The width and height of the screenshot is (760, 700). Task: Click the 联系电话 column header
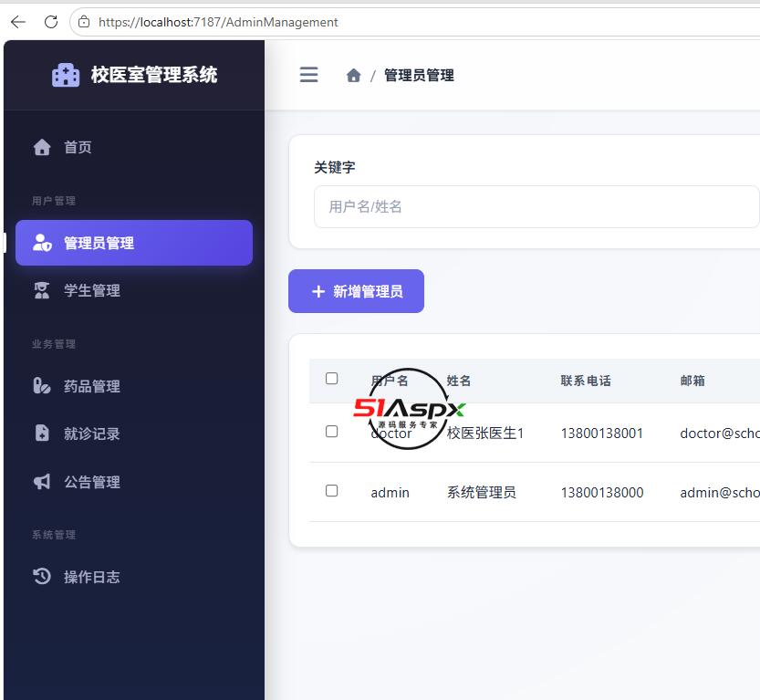coord(586,381)
